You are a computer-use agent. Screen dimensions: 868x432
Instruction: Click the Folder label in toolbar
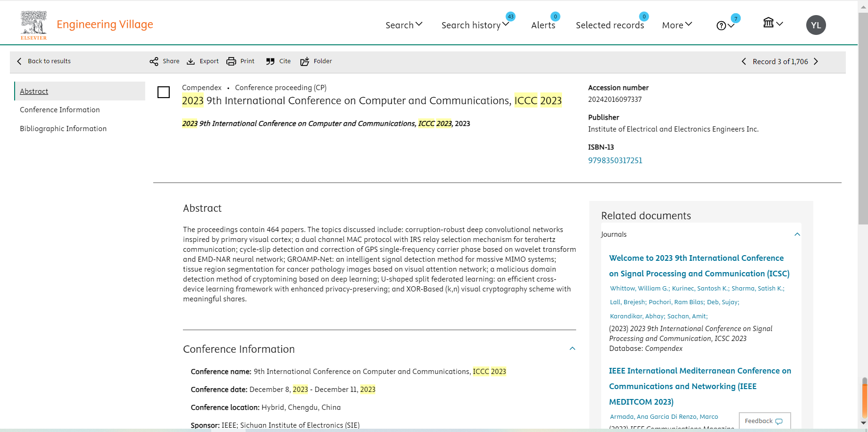point(322,61)
